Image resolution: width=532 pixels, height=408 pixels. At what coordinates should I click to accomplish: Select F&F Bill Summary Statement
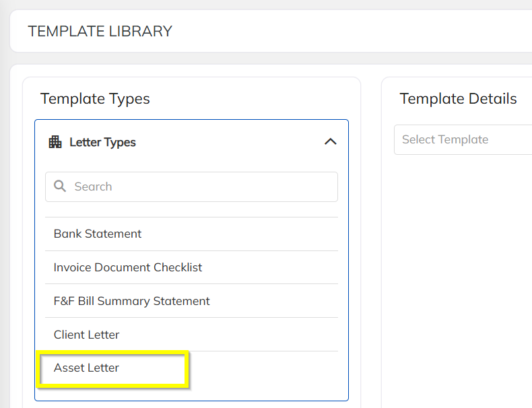click(132, 301)
